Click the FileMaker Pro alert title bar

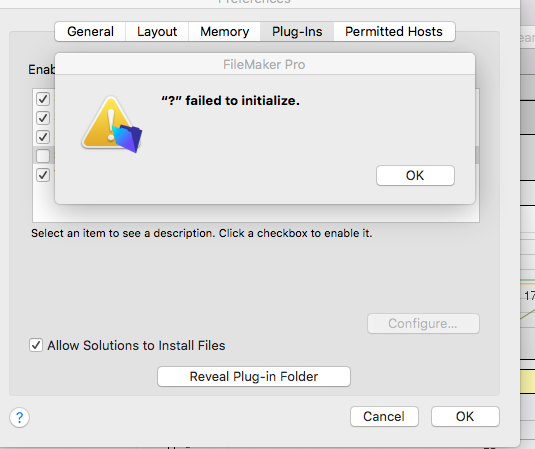[264, 64]
